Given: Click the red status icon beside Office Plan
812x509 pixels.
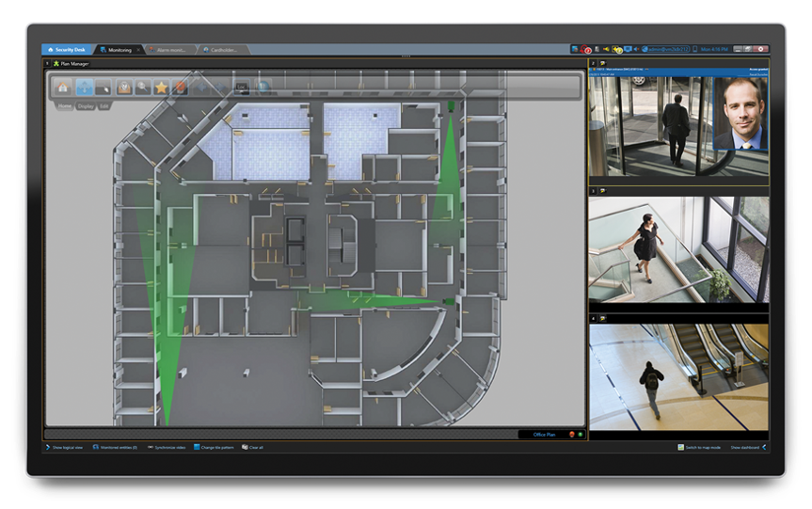Looking at the screenshot, I should click(571, 434).
